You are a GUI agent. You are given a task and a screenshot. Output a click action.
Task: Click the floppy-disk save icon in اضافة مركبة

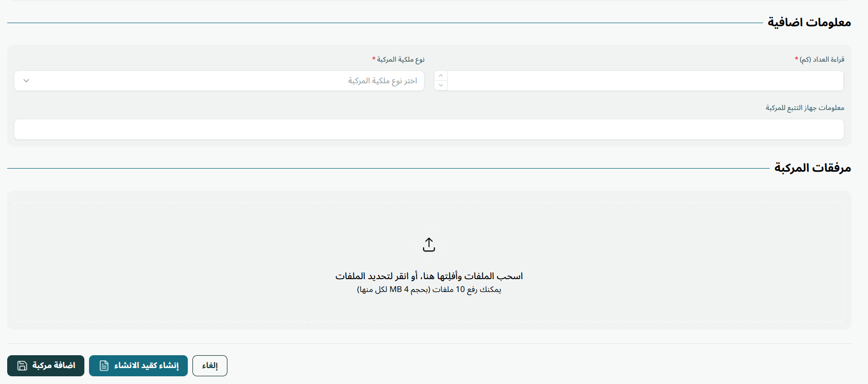[22, 365]
